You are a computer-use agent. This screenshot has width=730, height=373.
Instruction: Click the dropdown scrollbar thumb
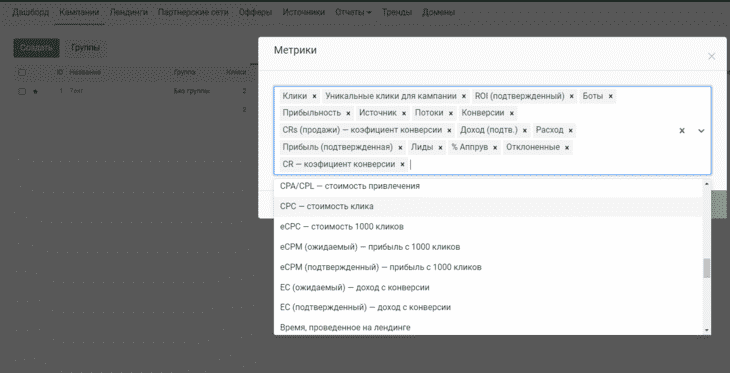click(x=707, y=268)
